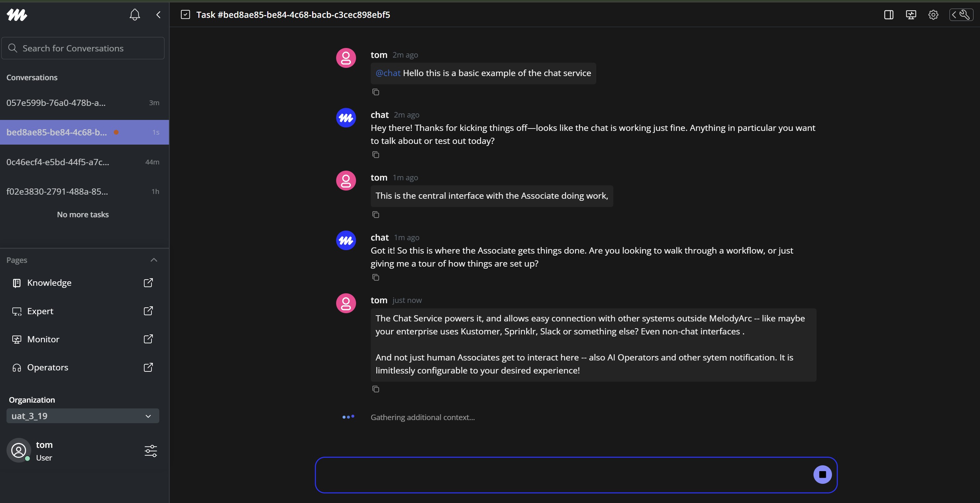Collapse the sidebar with the back arrow
Viewport: 980px width, 503px height.
pyautogui.click(x=158, y=15)
